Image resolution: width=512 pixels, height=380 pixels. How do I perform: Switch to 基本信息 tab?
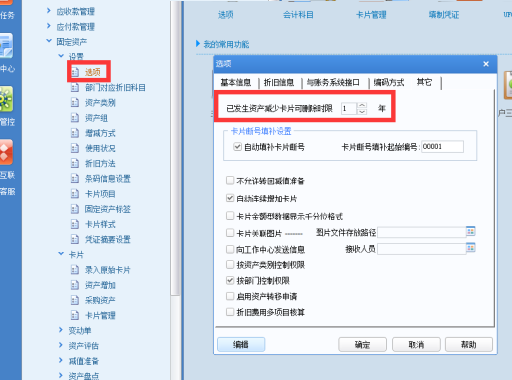pyautogui.click(x=236, y=82)
